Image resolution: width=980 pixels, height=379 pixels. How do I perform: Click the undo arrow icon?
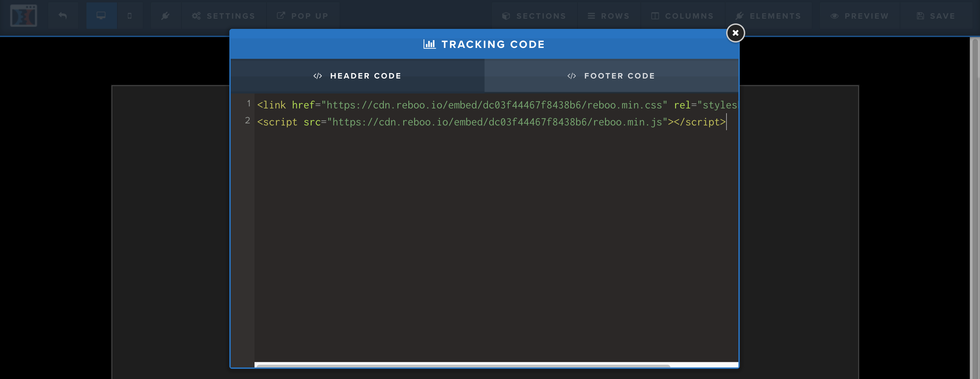(63, 16)
